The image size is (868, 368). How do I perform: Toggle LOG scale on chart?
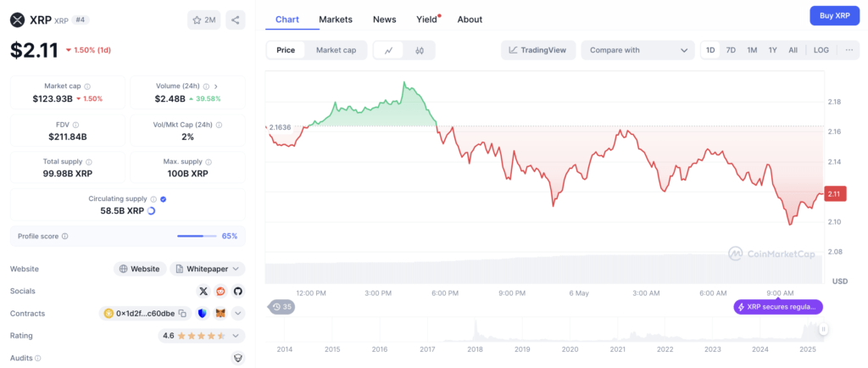pyautogui.click(x=821, y=50)
